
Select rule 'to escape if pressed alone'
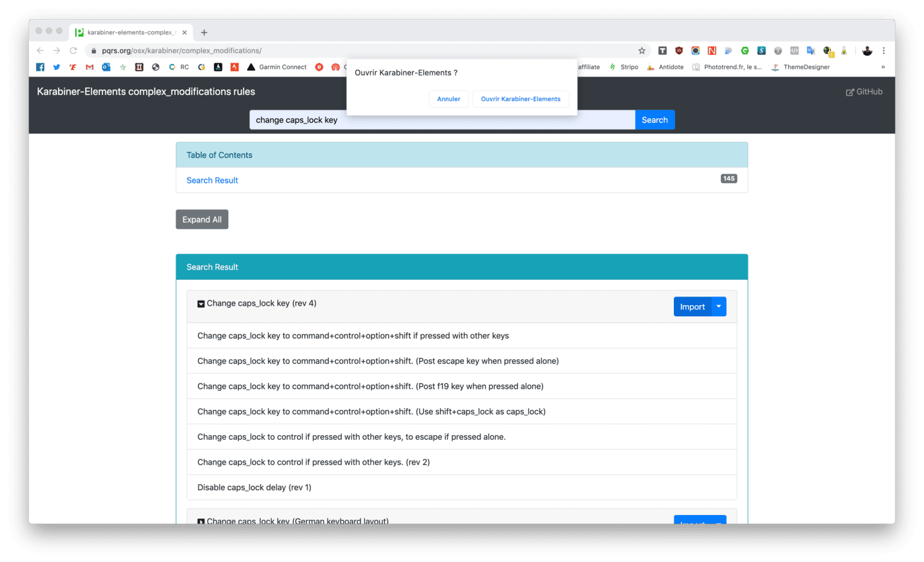462,437
